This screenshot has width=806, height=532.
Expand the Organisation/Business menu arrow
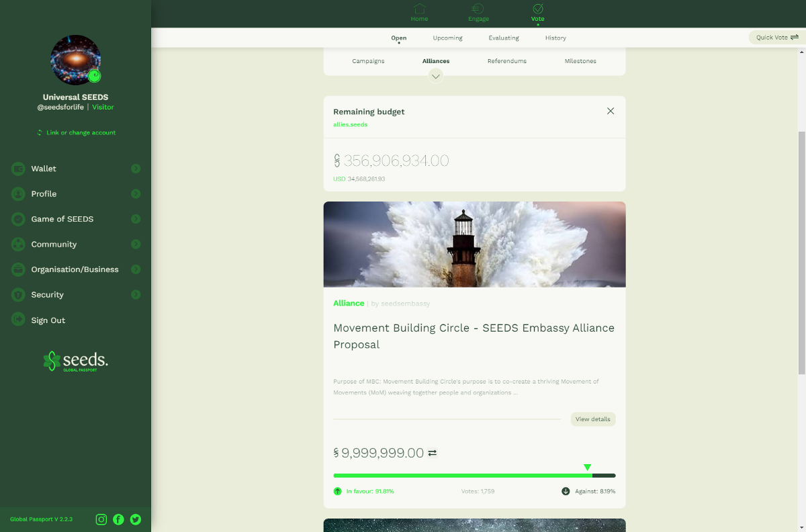point(136,269)
